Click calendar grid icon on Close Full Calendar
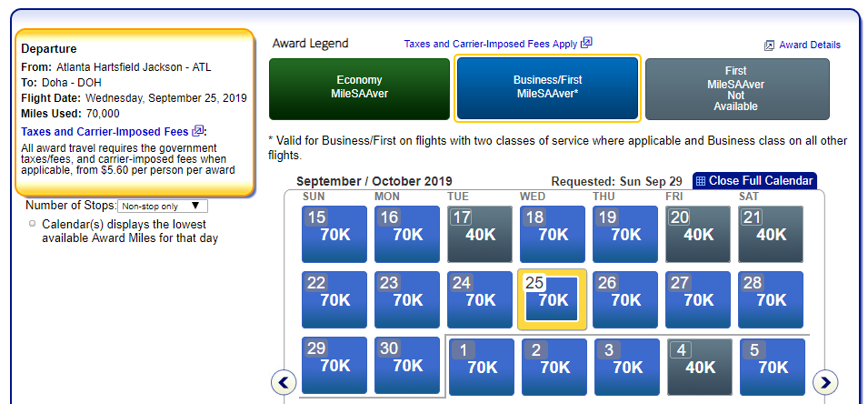 (701, 181)
